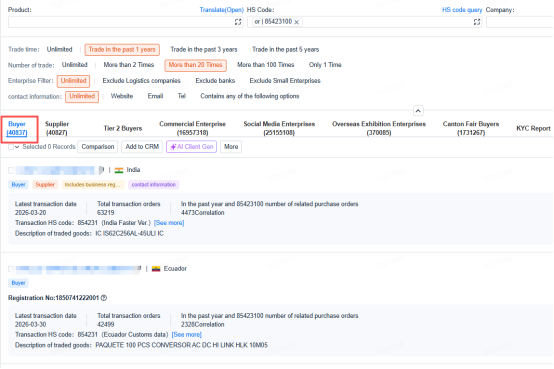Filter contact information by Email

(155, 96)
